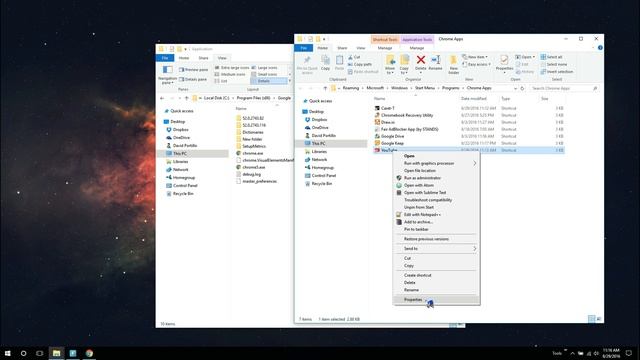Toggle Details pane in Application window
This screenshot has height=360, width=640.
click(193, 79)
